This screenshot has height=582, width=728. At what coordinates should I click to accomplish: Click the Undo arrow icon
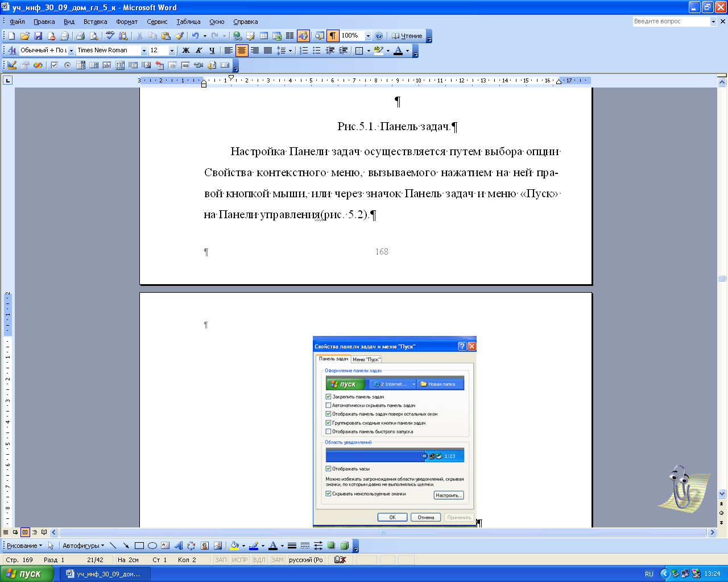195,36
